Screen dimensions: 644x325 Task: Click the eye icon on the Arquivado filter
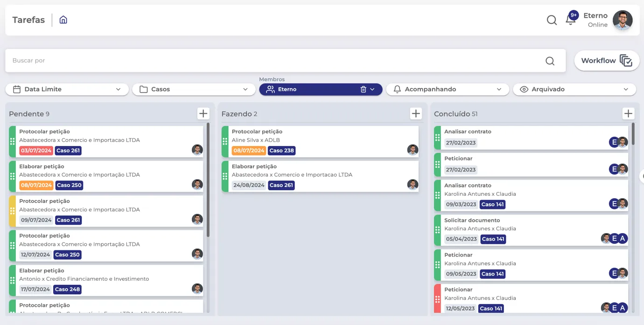click(x=524, y=89)
